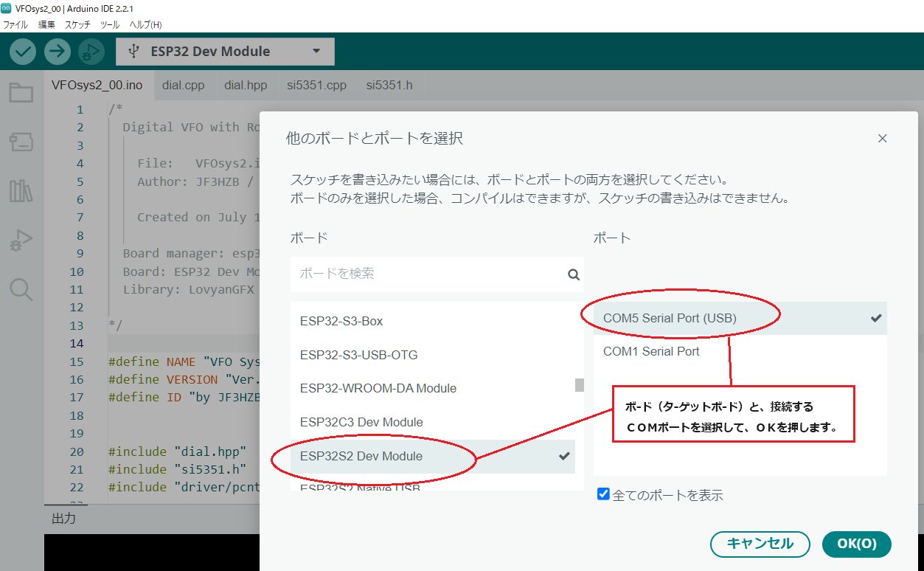
Task: Open the ESP32 Dev Module board dropdown
Action: 225,52
